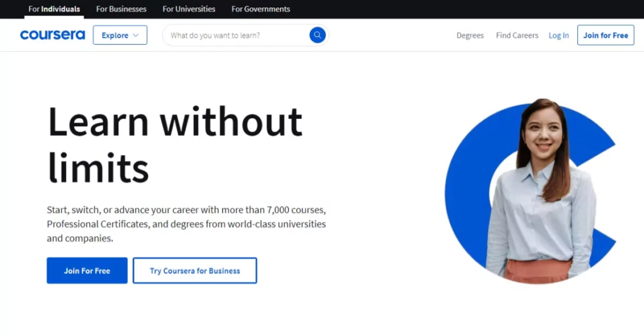Click the Coursera logo
644x336 pixels.
point(53,35)
